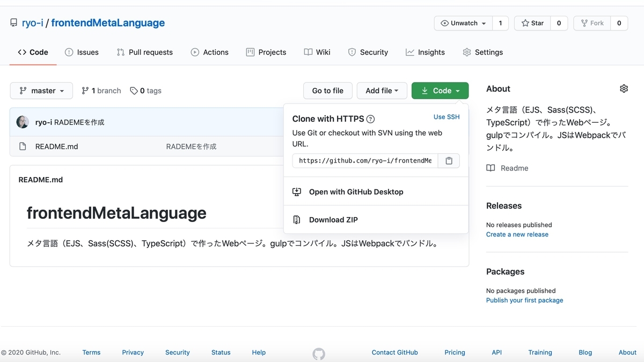Click the help icon beside Clone with HTTPS
The height and width of the screenshot is (362, 644).
coord(370,119)
